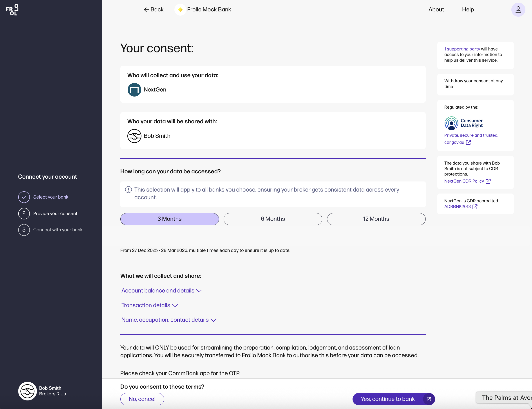The height and width of the screenshot is (409, 532).
Task: Click the Bob Smith handshake icon
Action: coord(134,136)
